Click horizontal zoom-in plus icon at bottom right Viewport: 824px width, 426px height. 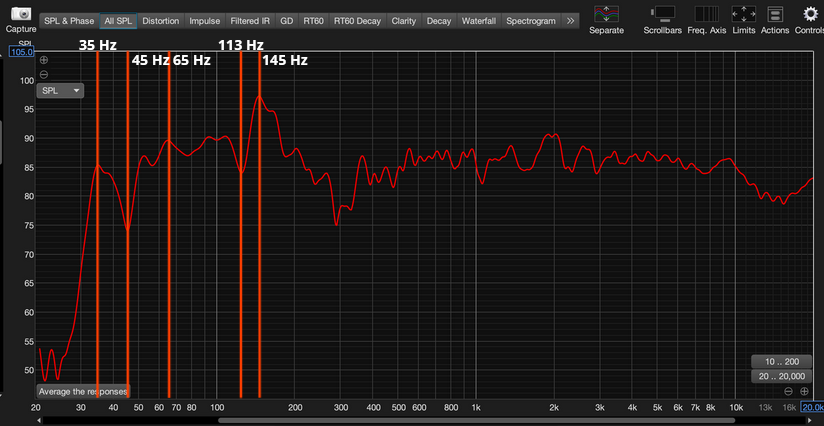804,391
